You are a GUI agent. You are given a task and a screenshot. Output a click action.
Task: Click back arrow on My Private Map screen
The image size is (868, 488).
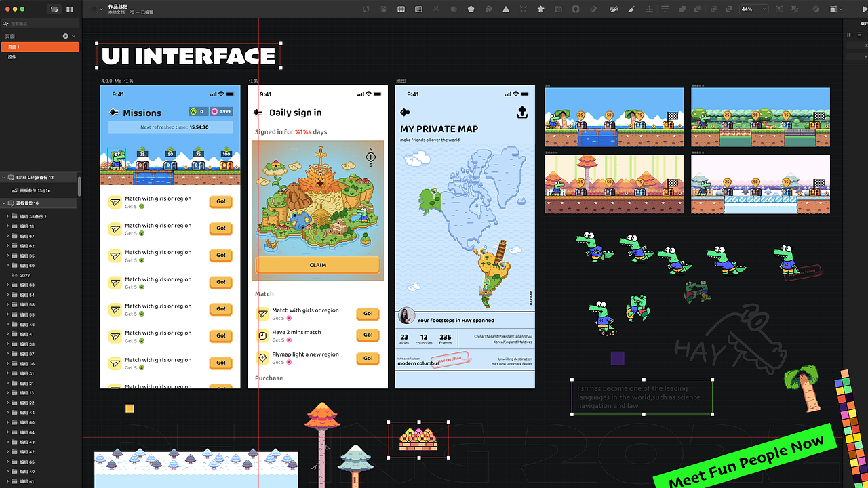coord(406,113)
